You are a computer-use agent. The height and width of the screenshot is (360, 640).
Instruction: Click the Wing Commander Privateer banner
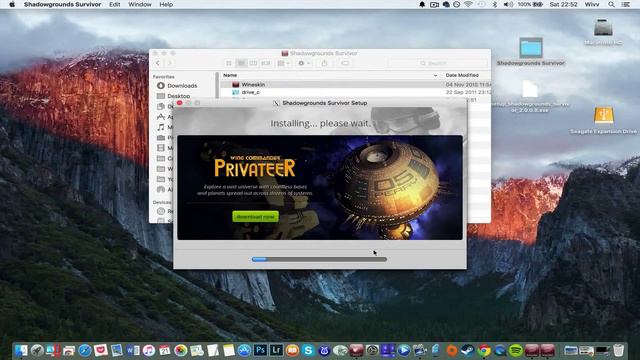pyautogui.click(x=320, y=187)
